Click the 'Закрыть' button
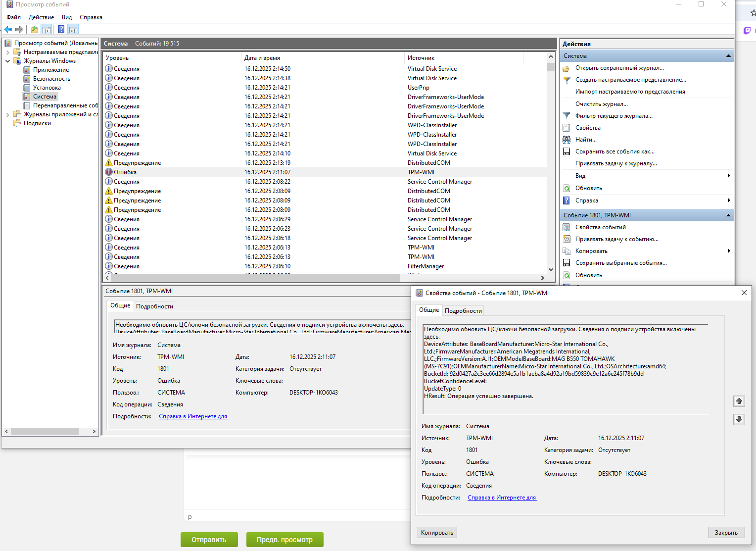The width and height of the screenshot is (756, 551). point(726,533)
